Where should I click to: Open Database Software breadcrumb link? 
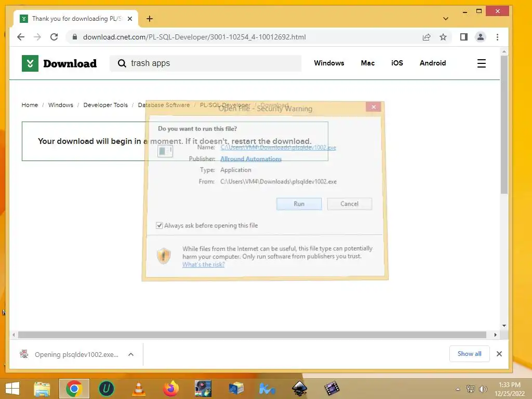pos(164,105)
